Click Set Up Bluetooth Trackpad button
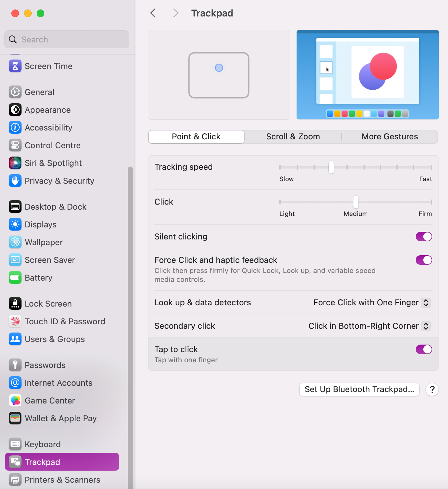 (359, 389)
